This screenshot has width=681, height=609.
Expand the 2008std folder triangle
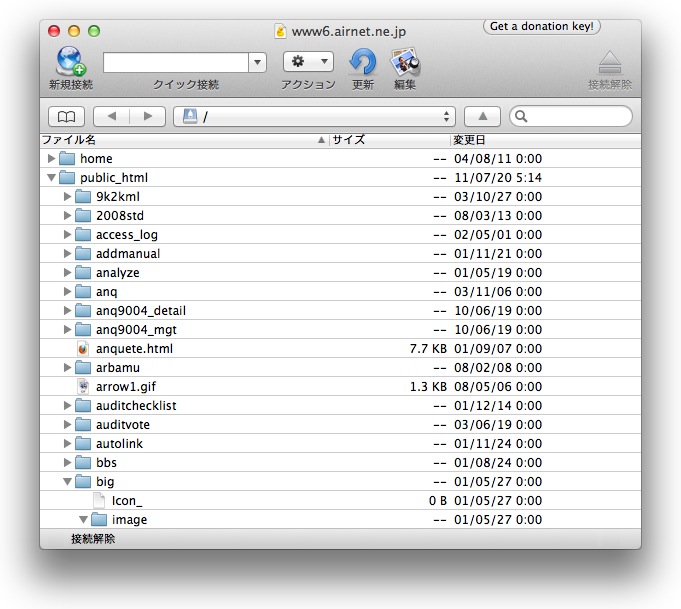(x=67, y=215)
